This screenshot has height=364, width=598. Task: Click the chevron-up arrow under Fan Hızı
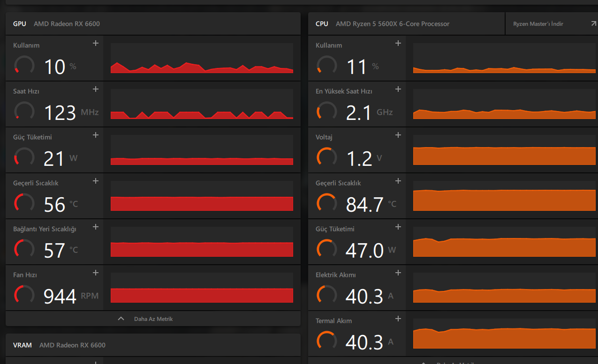tap(121, 319)
